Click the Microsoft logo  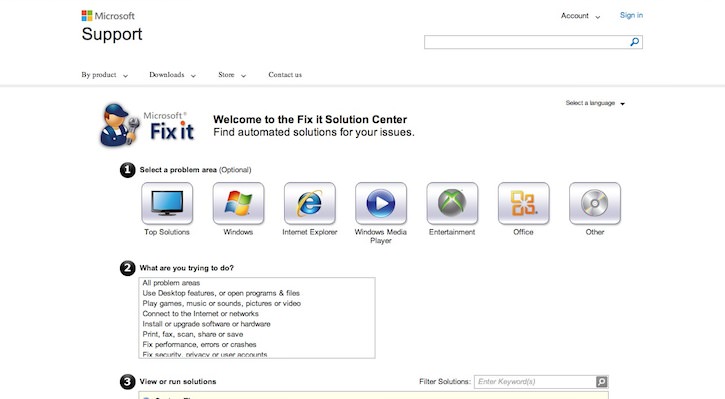[x=108, y=16]
